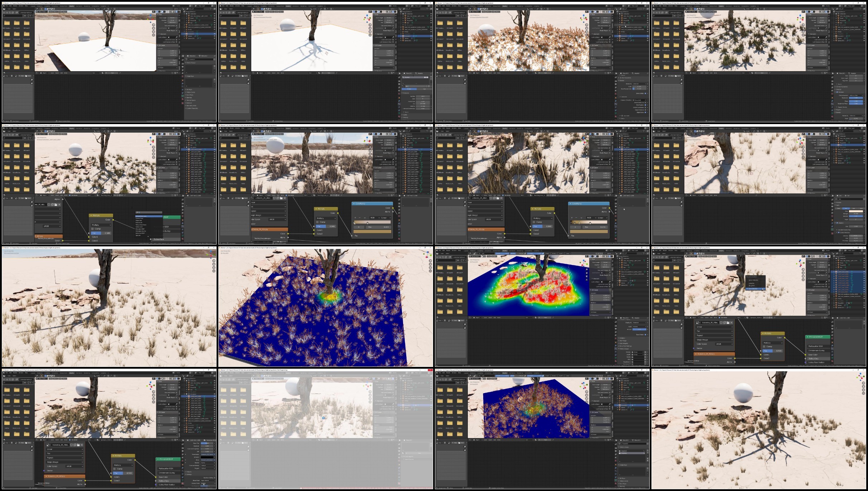Toggle fake-user shield in node beside Shadow Mode panel
Image resolution: width=868 pixels, height=491 pixels.
[x=71, y=445]
